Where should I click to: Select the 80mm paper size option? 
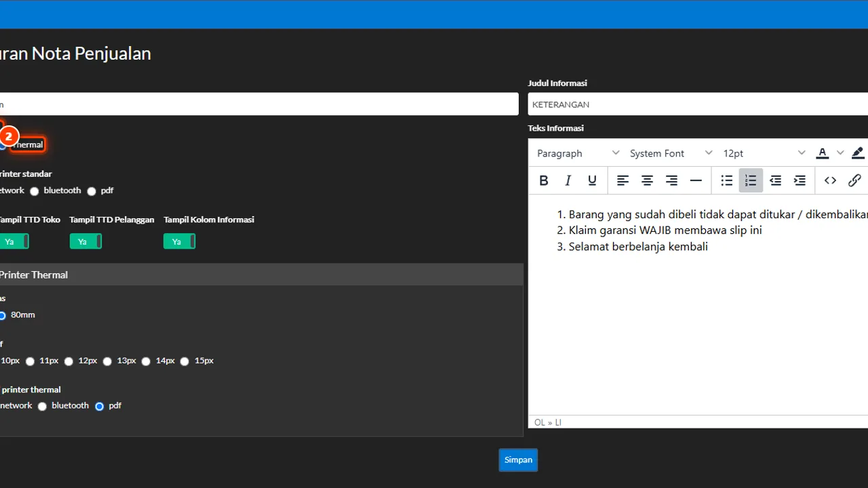coord(3,315)
